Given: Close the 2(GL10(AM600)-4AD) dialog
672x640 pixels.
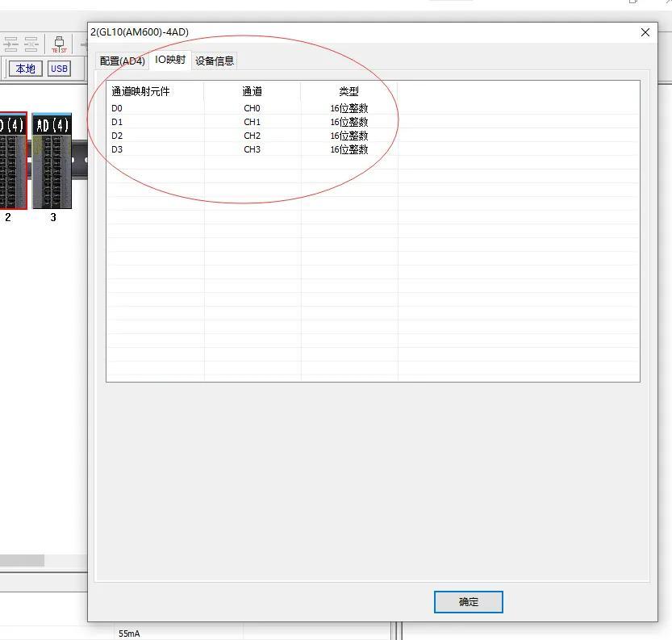Looking at the screenshot, I should (645, 32).
